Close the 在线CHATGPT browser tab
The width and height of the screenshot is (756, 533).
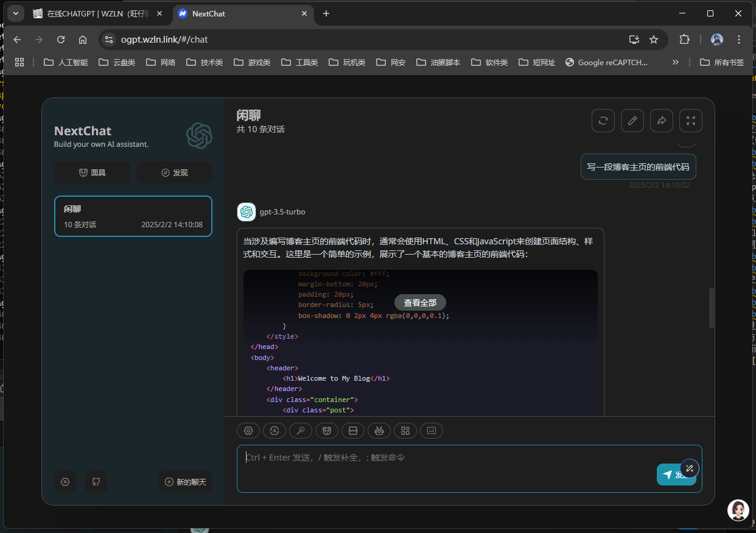coord(161,13)
